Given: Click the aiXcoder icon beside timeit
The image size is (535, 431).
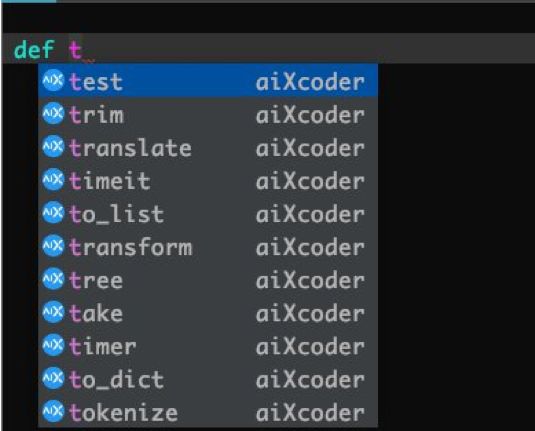Looking at the screenshot, I should tap(53, 180).
